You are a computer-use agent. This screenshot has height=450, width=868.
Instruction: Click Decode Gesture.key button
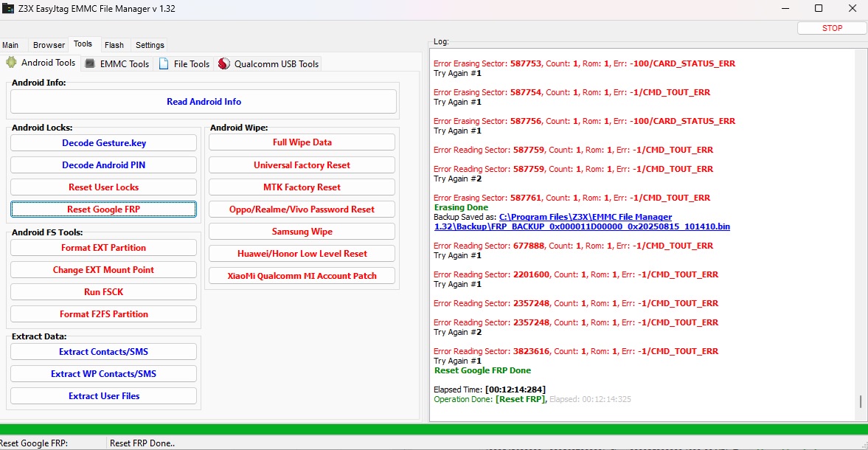[x=103, y=143]
